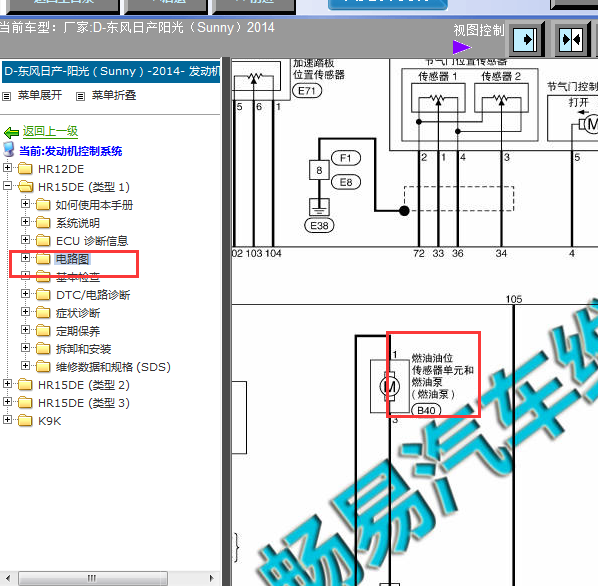Click the F1 connector label
The image size is (598, 586).
[x=346, y=158]
